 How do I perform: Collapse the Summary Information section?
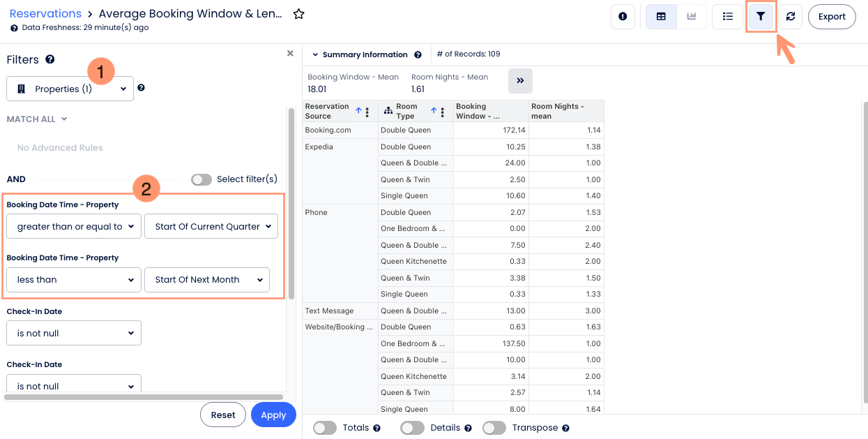tap(315, 54)
